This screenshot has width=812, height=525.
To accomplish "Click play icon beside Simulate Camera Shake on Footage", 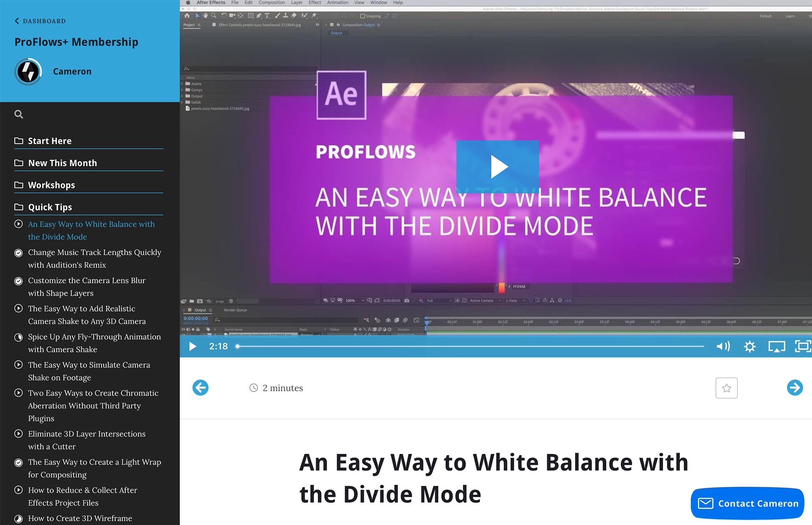I will pos(19,365).
